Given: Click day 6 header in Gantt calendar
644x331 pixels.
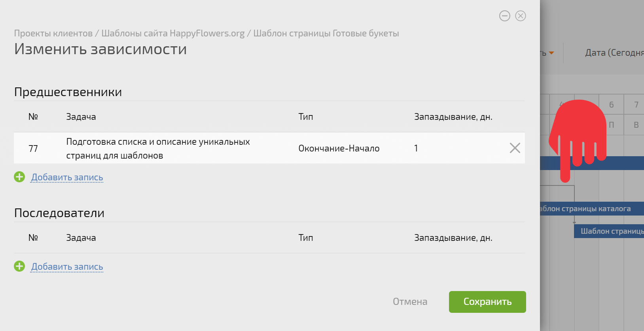Looking at the screenshot, I should [x=611, y=104].
